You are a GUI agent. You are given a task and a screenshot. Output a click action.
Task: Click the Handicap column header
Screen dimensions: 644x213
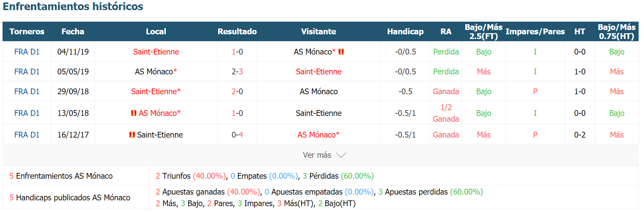pos(405,31)
